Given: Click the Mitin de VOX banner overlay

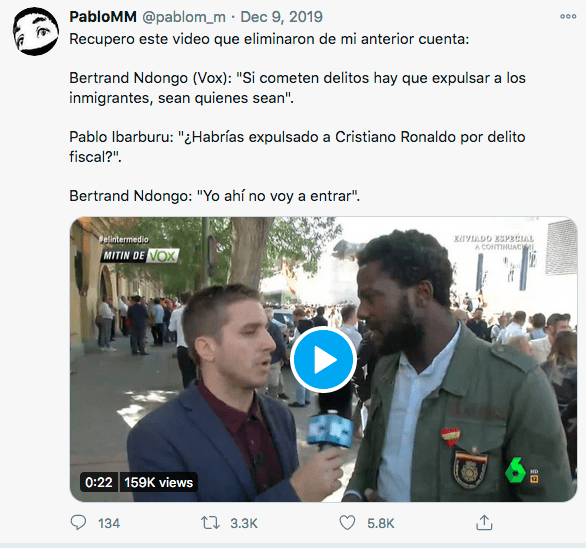Looking at the screenshot, I should point(139,256).
